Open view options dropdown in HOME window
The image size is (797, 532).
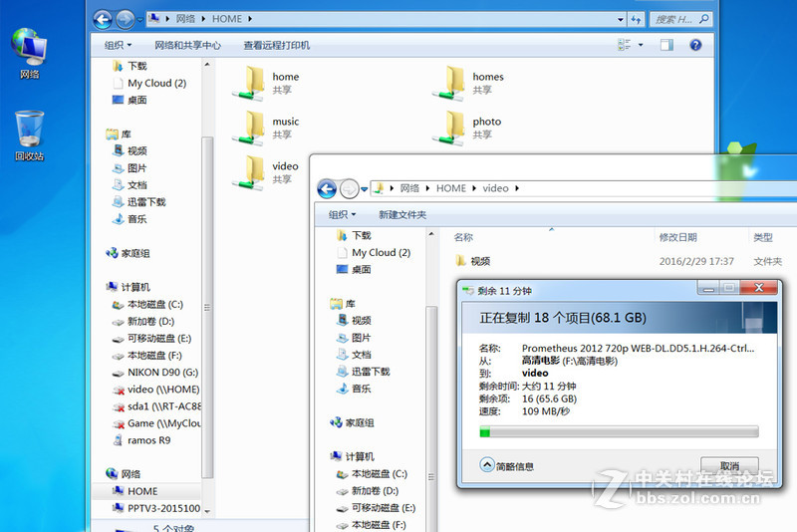(x=641, y=45)
